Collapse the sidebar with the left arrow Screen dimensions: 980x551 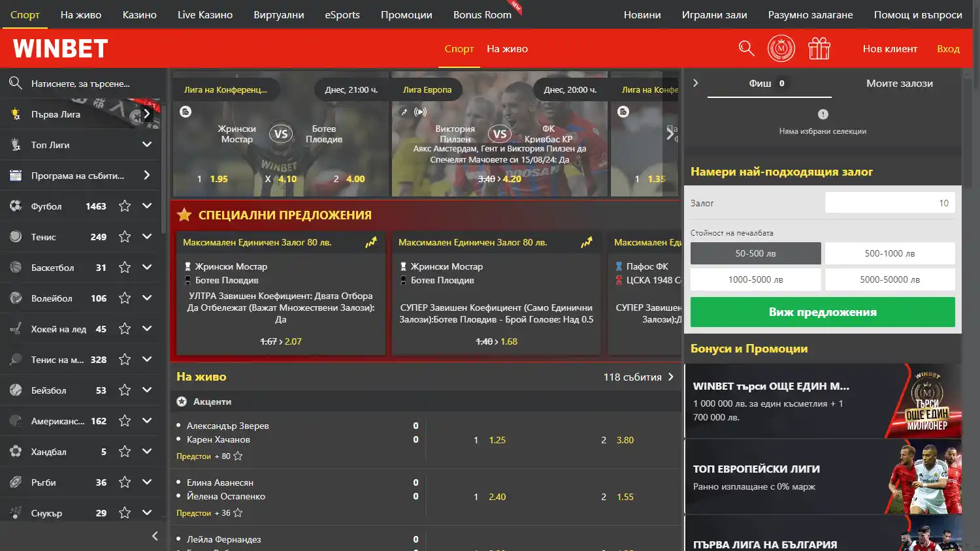pos(155,536)
